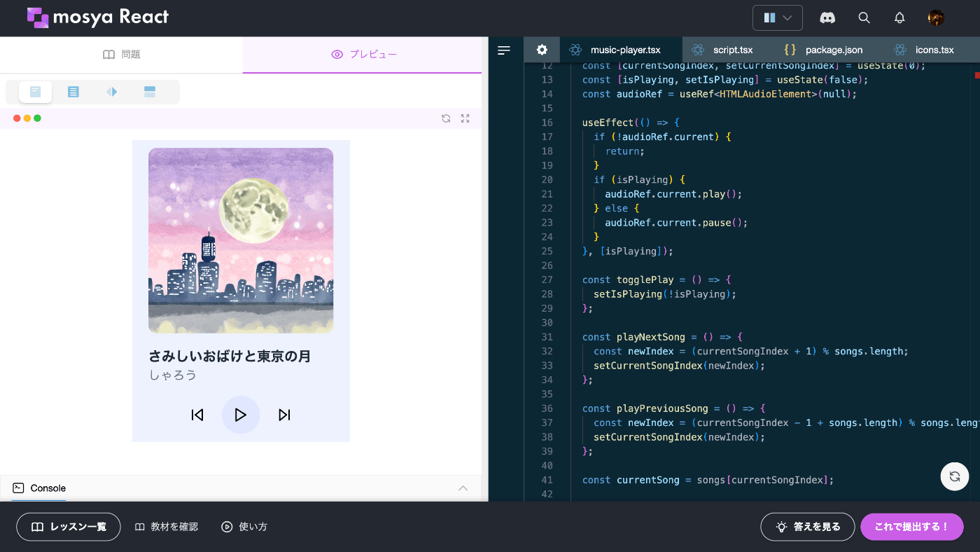
Task: Click artist name しゃろう
Action: coord(173,375)
